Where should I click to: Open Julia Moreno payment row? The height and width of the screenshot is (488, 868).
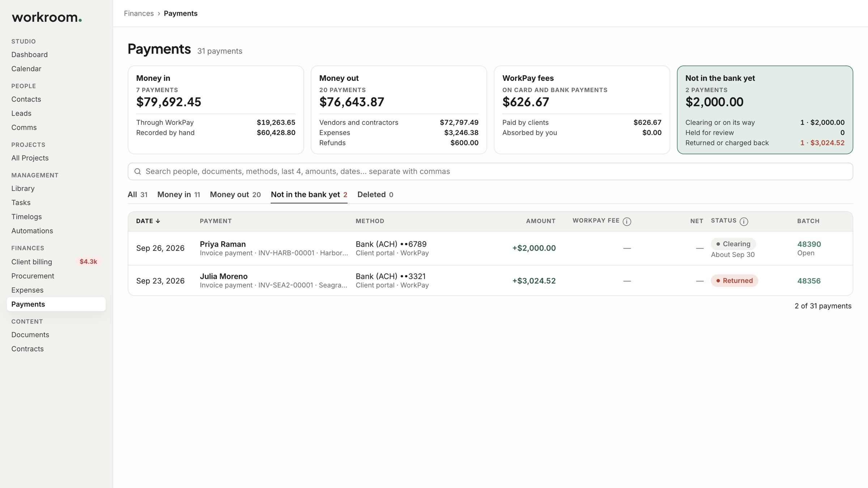tap(490, 281)
